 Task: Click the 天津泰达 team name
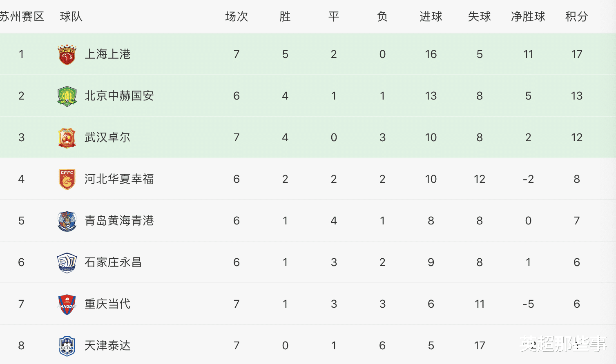(107, 346)
